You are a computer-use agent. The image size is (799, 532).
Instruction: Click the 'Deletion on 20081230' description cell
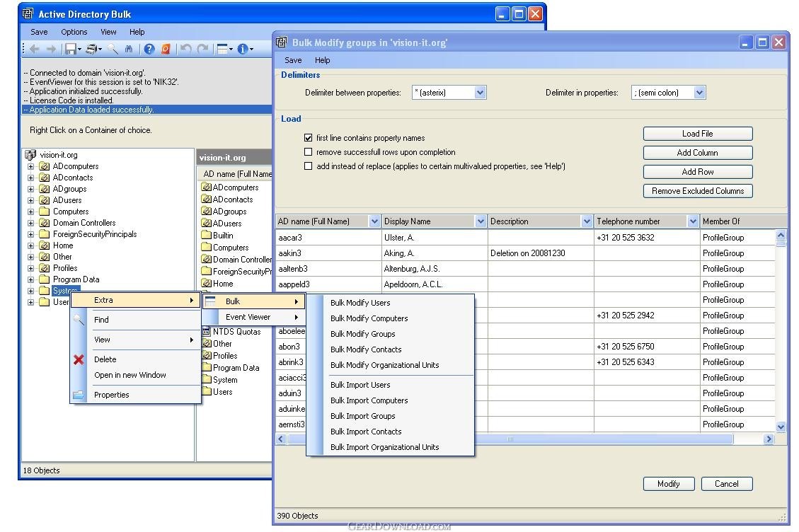tap(540, 253)
